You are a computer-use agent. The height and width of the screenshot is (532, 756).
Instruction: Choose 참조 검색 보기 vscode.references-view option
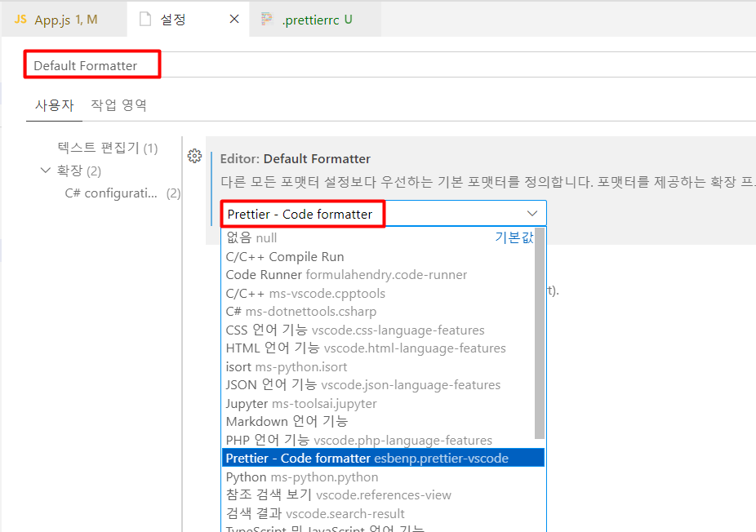[383, 495]
